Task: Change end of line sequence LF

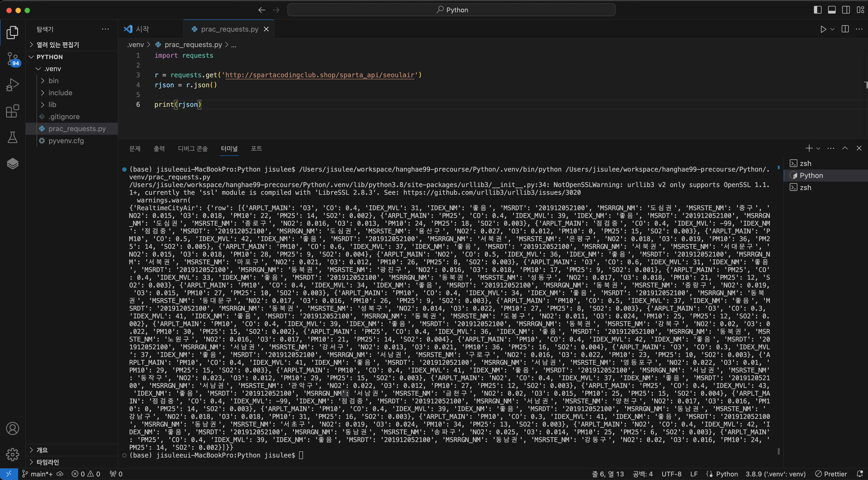Action: pyautogui.click(x=694, y=474)
